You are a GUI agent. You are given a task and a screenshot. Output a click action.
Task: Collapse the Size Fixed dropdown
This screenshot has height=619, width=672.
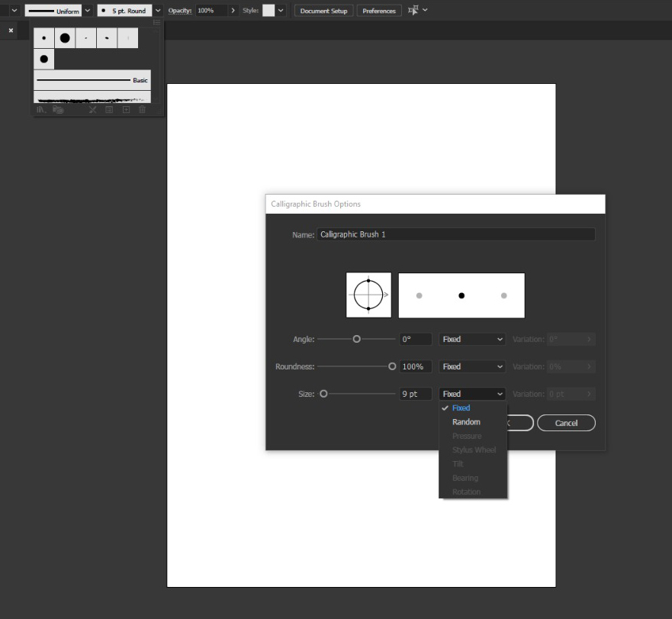[x=472, y=394]
